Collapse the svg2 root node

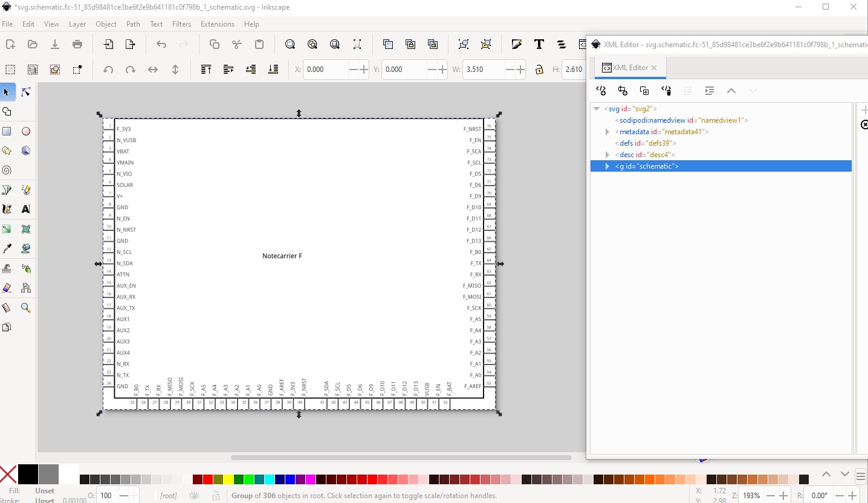coord(597,109)
